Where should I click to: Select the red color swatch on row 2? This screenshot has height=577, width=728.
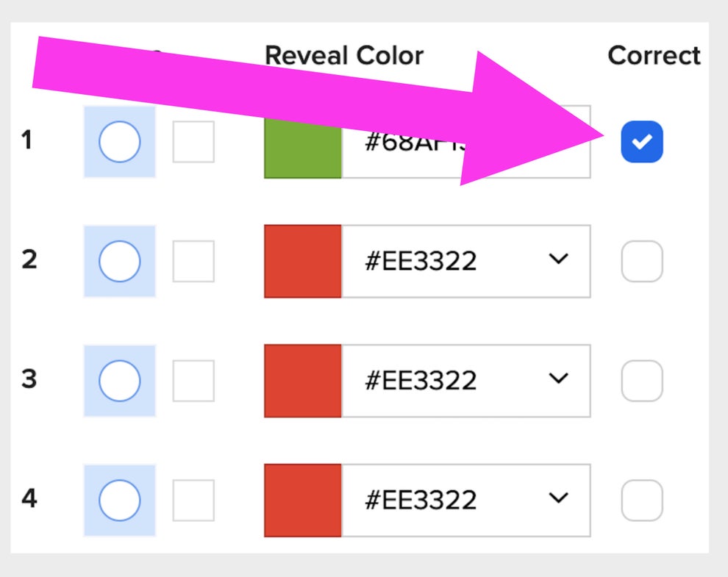[x=301, y=261]
